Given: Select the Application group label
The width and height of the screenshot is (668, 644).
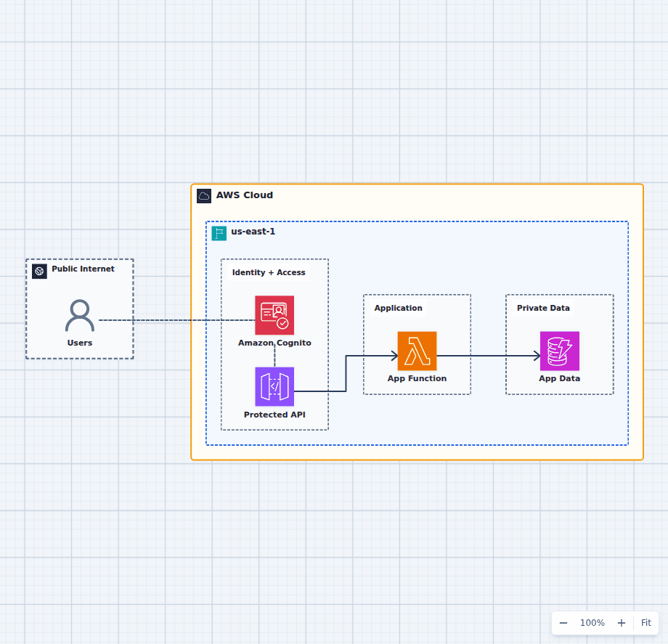Looking at the screenshot, I should tap(399, 308).
